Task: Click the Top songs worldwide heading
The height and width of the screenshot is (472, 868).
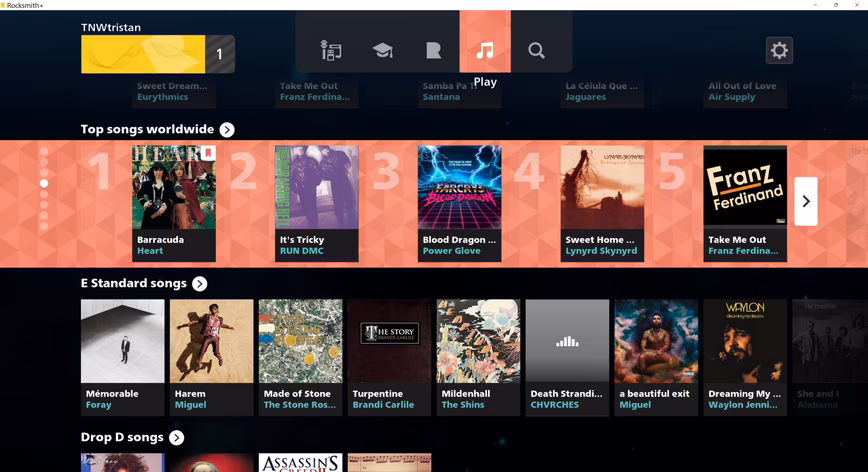Action: 147,129
